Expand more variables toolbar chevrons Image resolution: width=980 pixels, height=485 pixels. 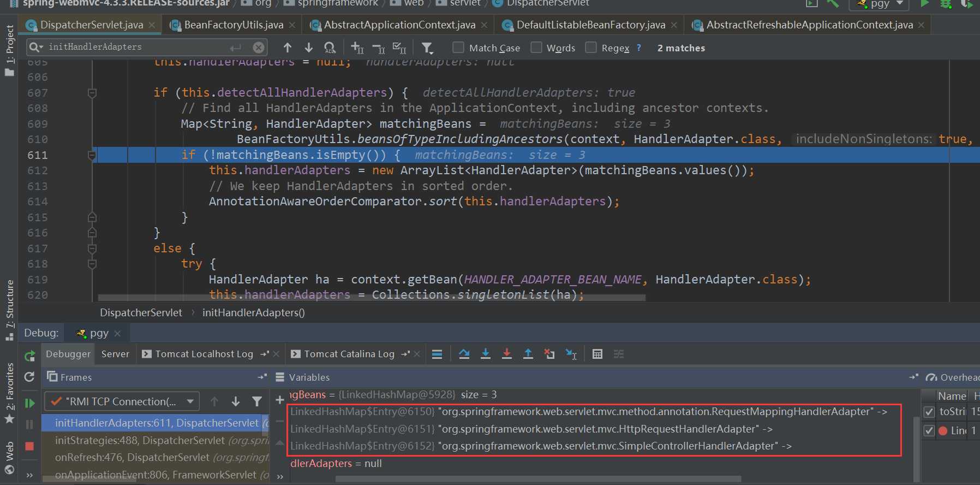coord(280,476)
